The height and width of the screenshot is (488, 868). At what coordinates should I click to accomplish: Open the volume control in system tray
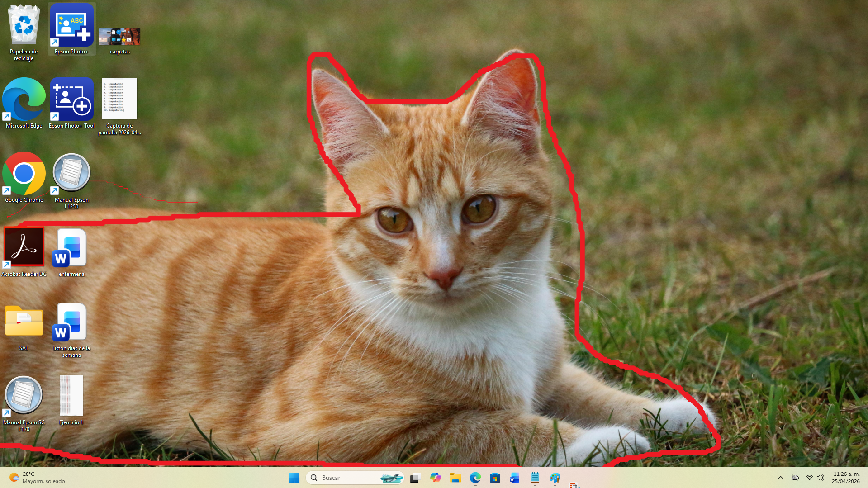821,478
